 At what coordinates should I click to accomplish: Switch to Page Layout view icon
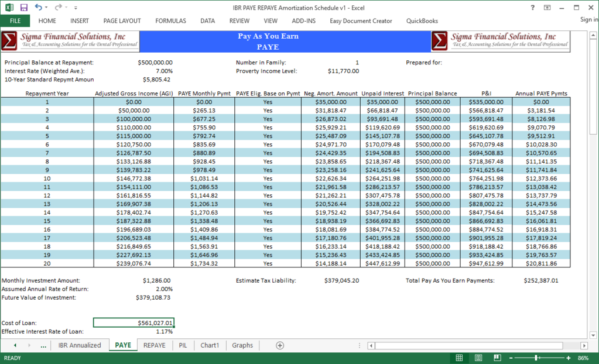[478, 358]
